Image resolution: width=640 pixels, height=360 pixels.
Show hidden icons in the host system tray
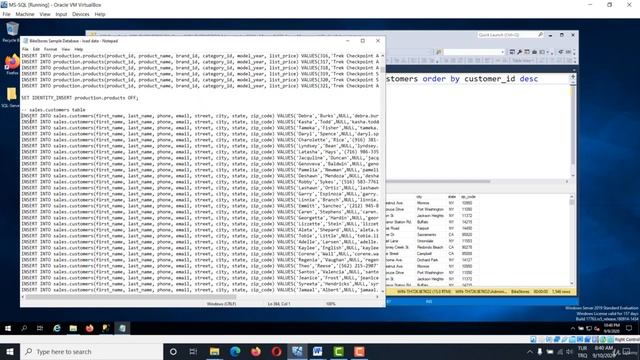click(530, 352)
